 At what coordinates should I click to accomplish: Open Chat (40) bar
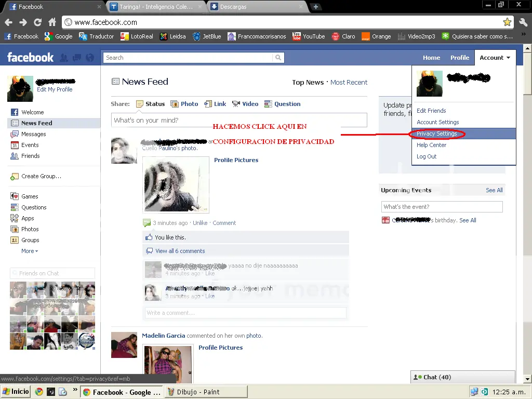(463, 377)
